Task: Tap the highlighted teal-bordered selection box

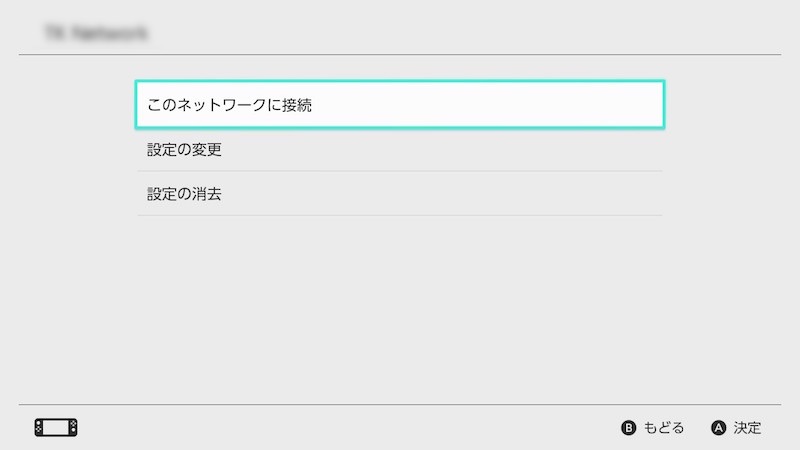Action: tap(399, 104)
